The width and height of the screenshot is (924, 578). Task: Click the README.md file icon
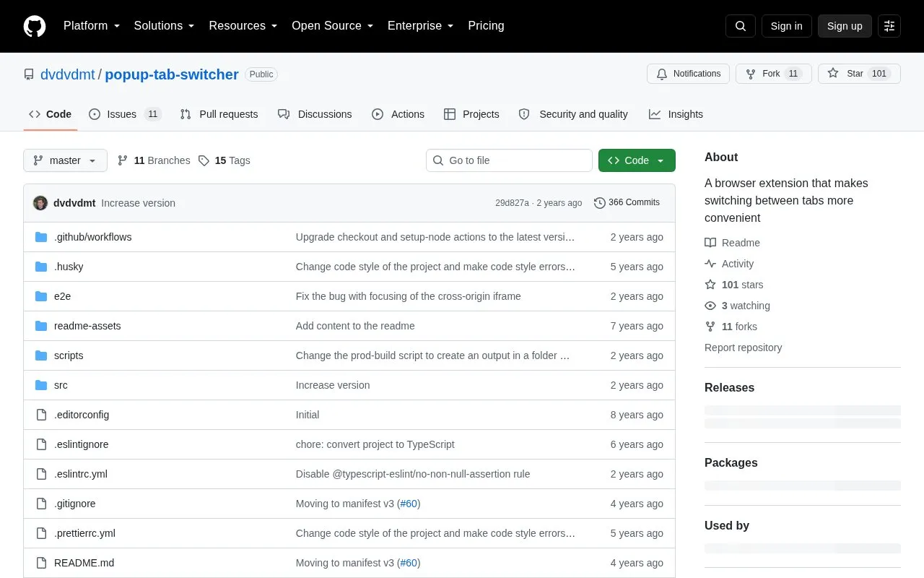click(x=41, y=563)
